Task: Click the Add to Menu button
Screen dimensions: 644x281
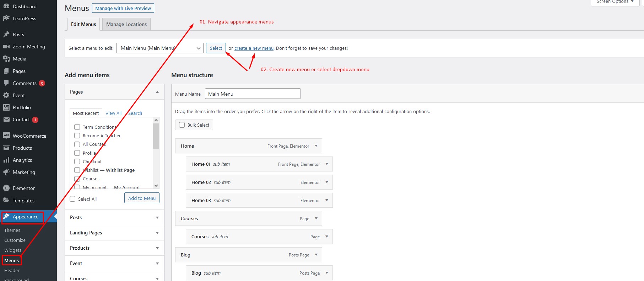Action: 142,198
